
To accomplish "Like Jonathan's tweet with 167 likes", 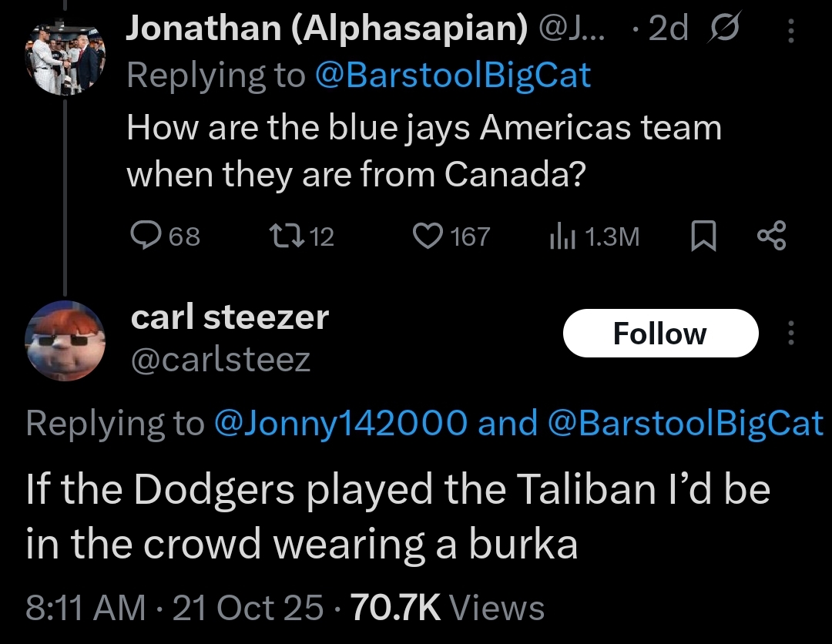I will pos(426,236).
